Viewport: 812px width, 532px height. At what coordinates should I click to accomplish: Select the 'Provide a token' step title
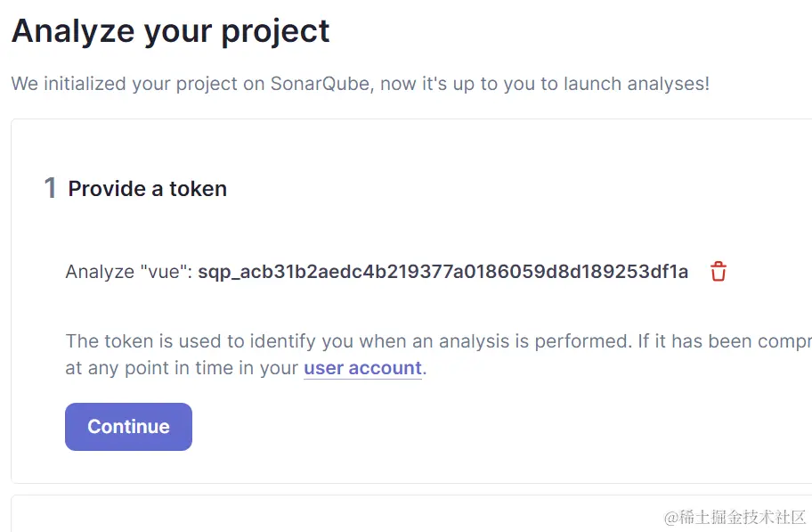[x=148, y=189]
